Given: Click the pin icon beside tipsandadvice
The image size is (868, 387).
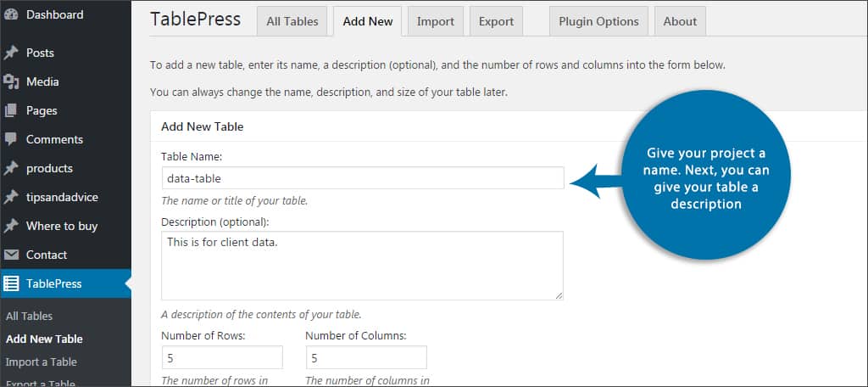Looking at the screenshot, I should (x=10, y=198).
